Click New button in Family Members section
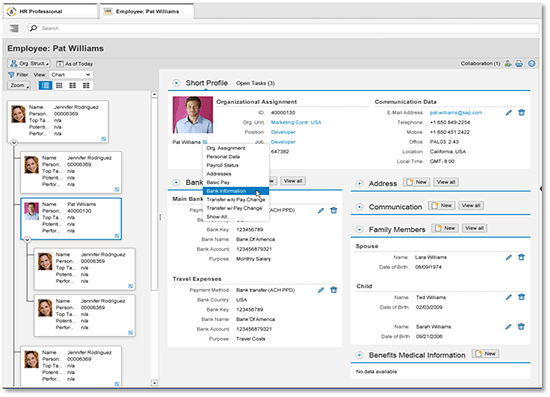The height and width of the screenshot is (397, 550). point(445,228)
